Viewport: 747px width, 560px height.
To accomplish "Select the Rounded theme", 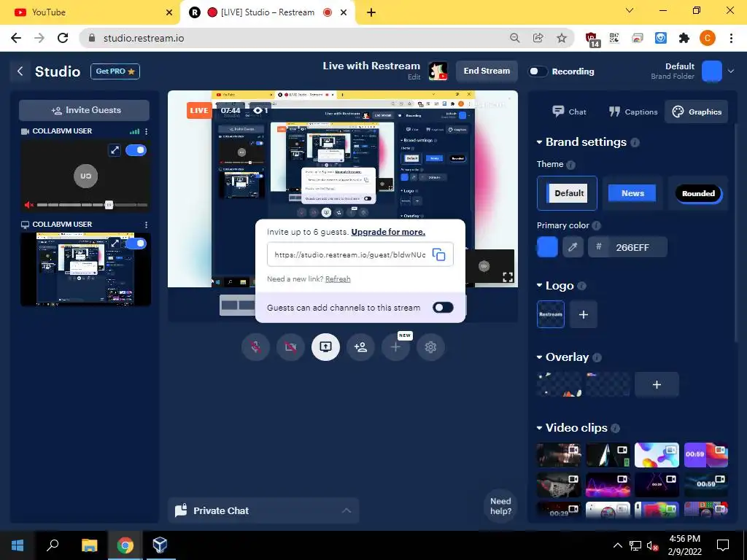I will [698, 193].
